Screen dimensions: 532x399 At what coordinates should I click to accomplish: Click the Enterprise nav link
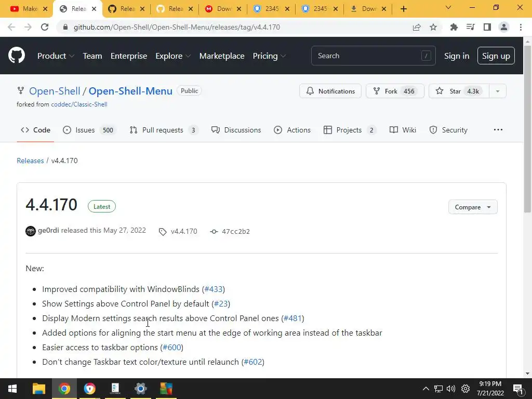[x=129, y=56]
